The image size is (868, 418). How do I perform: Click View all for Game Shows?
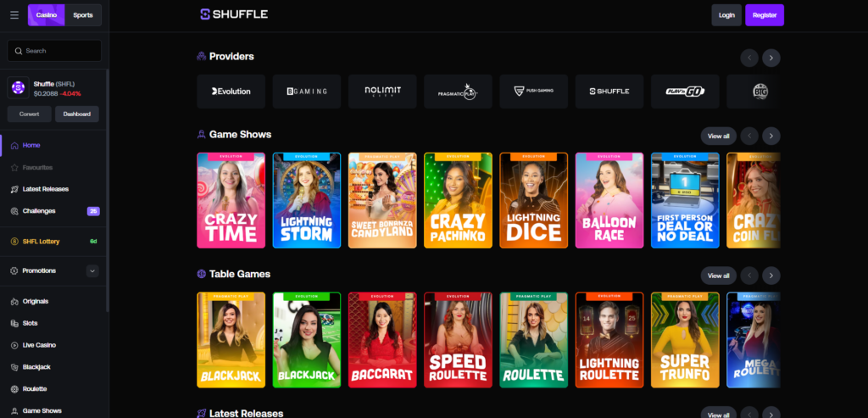point(719,137)
